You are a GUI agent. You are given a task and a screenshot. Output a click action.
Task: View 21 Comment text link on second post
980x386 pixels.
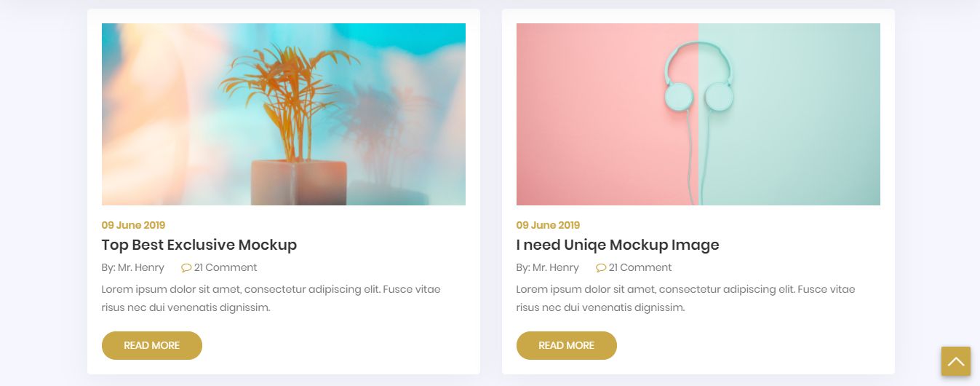click(640, 267)
